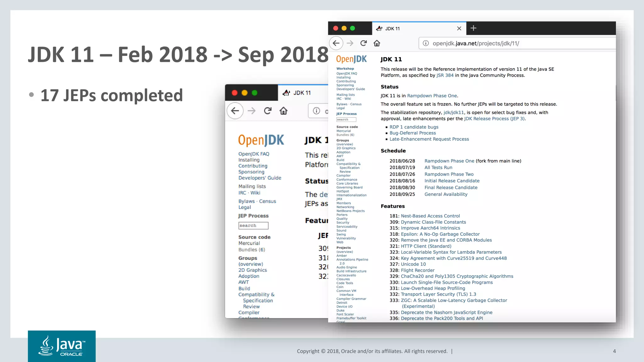Open Amber project in front sidebar

point(341,256)
